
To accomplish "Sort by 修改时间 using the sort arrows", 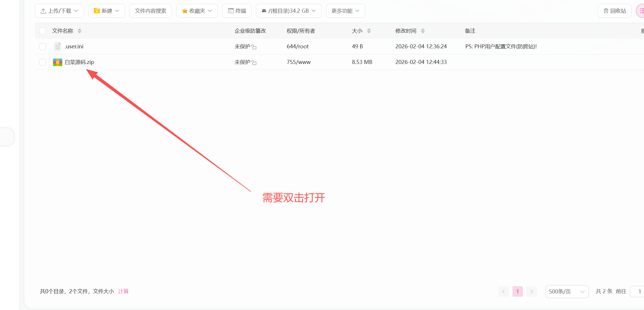I will point(423,31).
